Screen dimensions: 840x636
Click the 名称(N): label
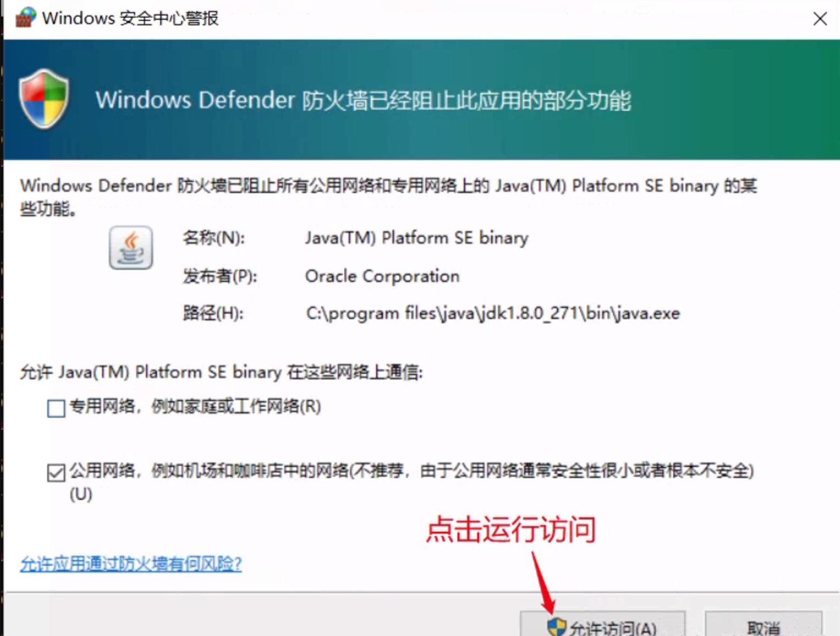pyautogui.click(x=214, y=238)
